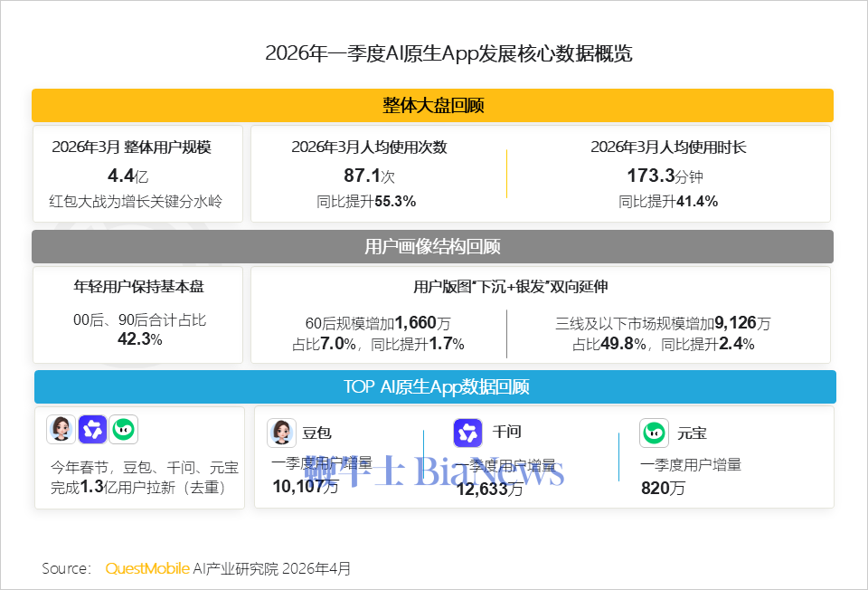Click the 173.3分钟 average usage duration figure
Image resolution: width=868 pixels, height=590 pixels.
pos(667,176)
